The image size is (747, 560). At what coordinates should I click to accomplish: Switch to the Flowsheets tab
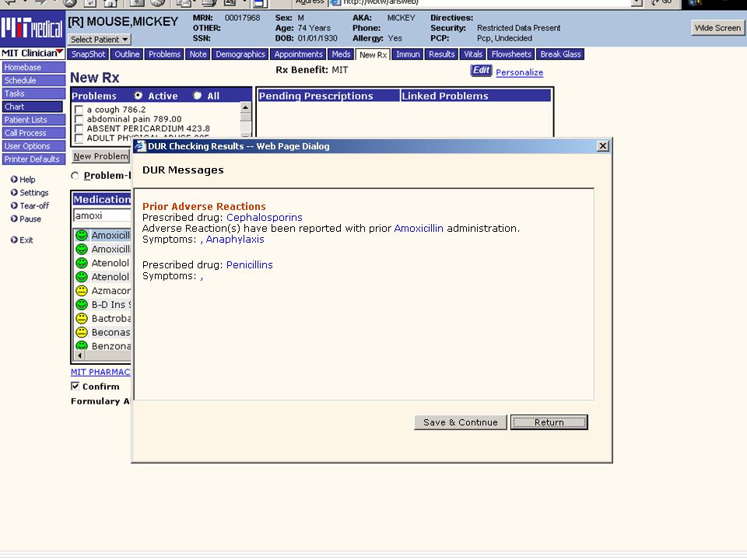[x=511, y=54]
